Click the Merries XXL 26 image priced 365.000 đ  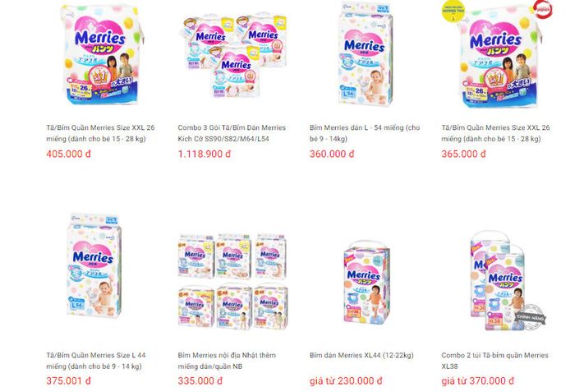(x=498, y=55)
